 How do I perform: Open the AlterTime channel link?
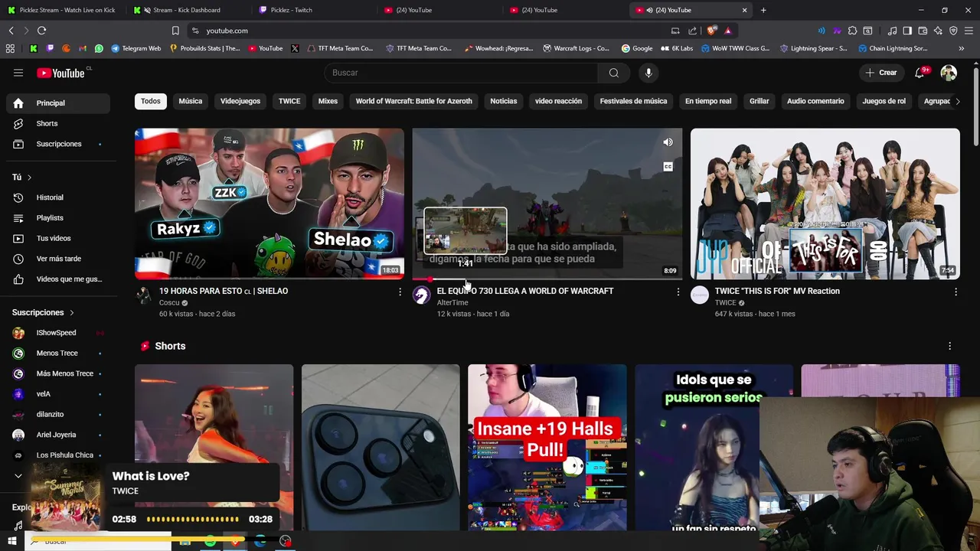tap(452, 303)
